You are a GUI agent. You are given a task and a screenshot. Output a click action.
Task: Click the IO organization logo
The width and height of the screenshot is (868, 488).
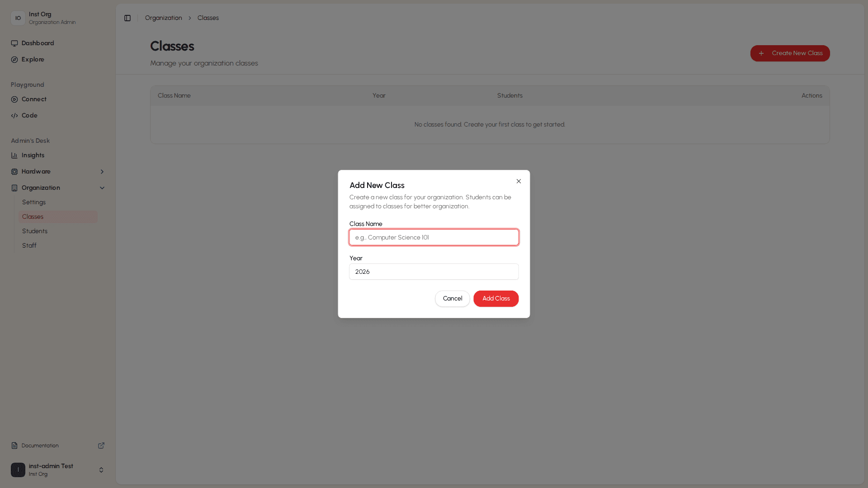click(18, 18)
